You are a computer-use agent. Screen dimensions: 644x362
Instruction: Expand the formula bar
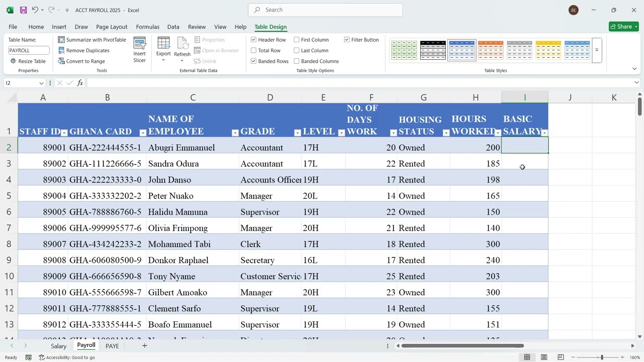636,83
